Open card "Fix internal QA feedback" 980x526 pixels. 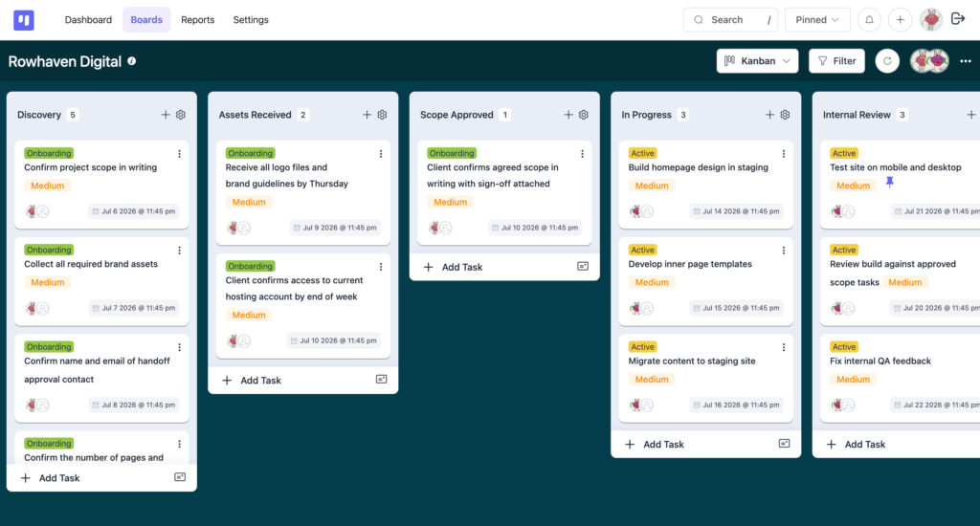(880, 362)
